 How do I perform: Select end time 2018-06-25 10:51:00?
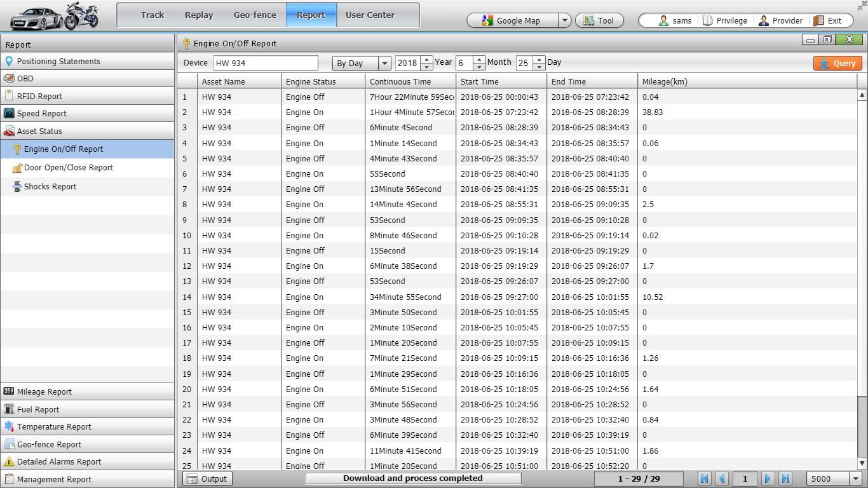click(590, 451)
